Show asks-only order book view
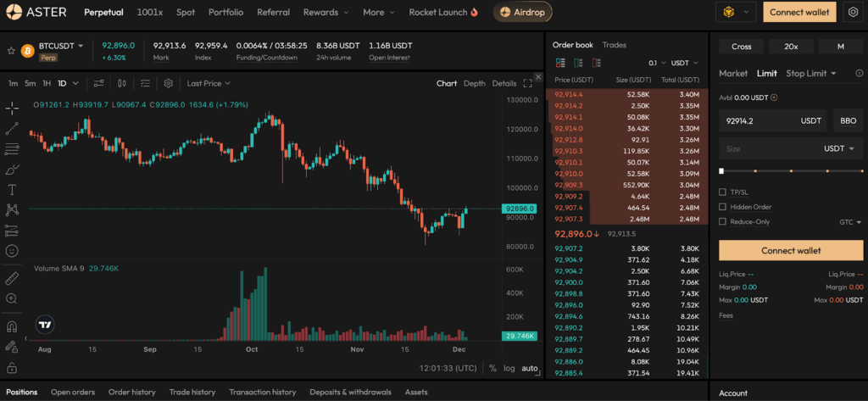This screenshot has width=868, height=401. coord(596,63)
